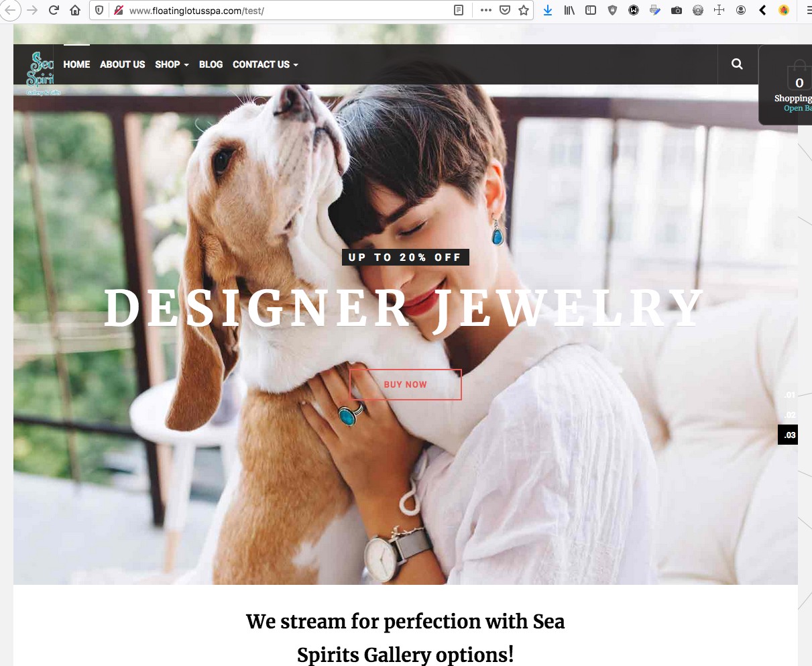
Task: Click the Sea Spirit logo link
Action: (x=42, y=72)
